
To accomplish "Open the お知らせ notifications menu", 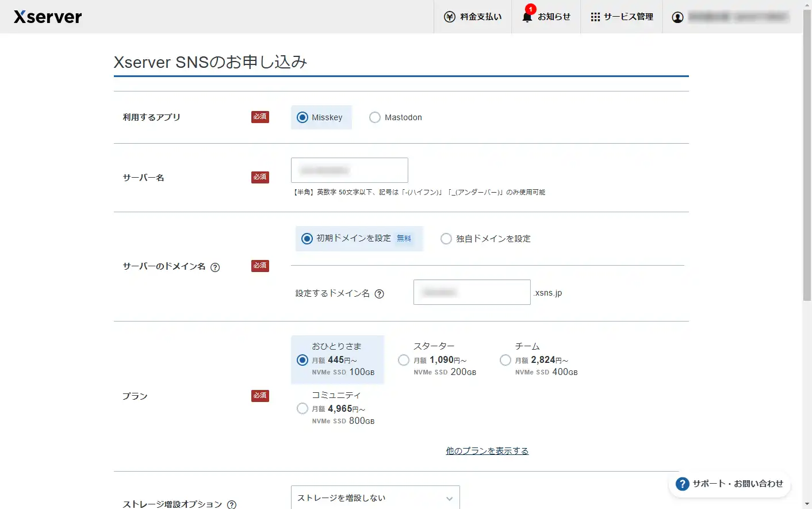I will (x=546, y=17).
